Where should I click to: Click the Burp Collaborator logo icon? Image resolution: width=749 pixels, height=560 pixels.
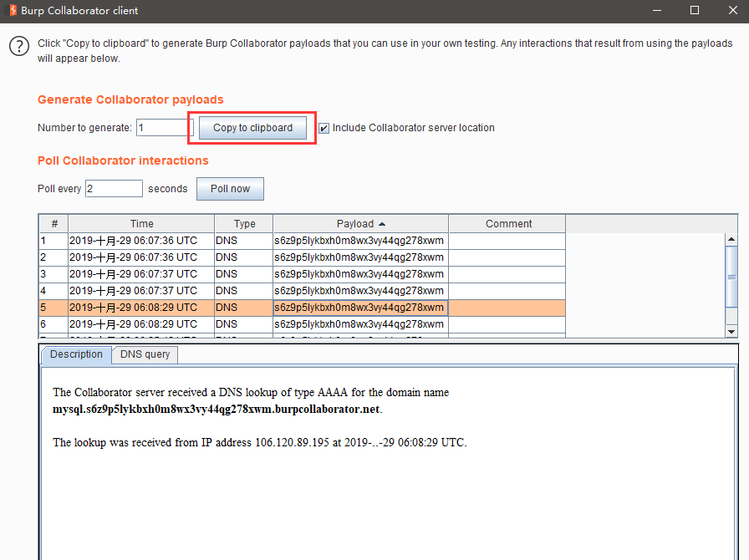tap(13, 10)
